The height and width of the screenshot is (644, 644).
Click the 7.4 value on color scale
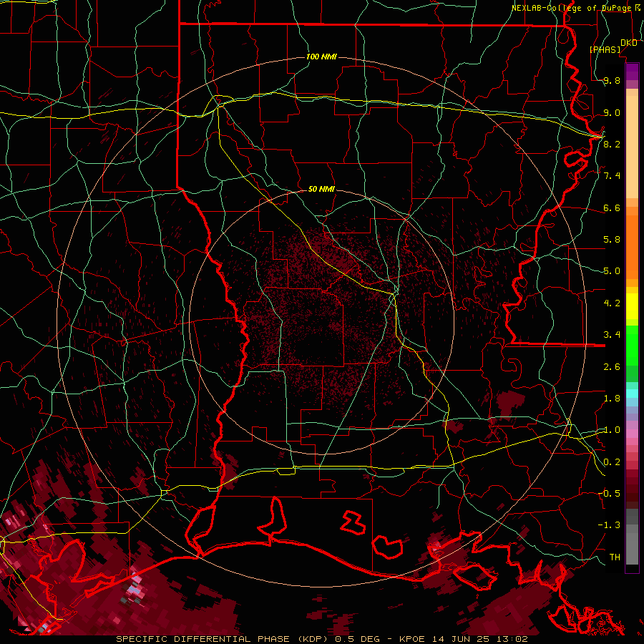click(612, 175)
